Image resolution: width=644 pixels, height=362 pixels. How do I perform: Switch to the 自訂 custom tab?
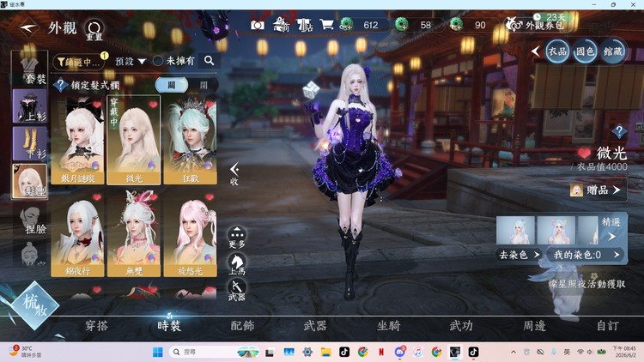click(607, 326)
